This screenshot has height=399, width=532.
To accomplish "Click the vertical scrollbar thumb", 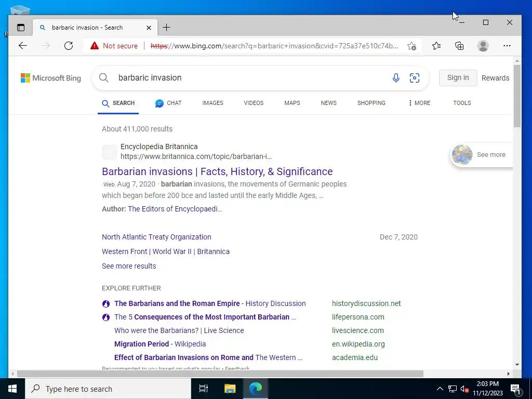I will [x=517, y=96].
